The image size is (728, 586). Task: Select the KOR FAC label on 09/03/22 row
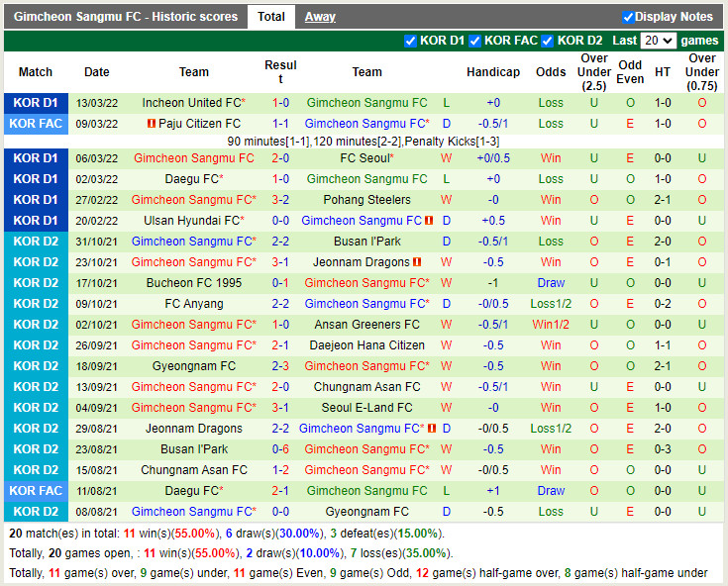tap(36, 124)
